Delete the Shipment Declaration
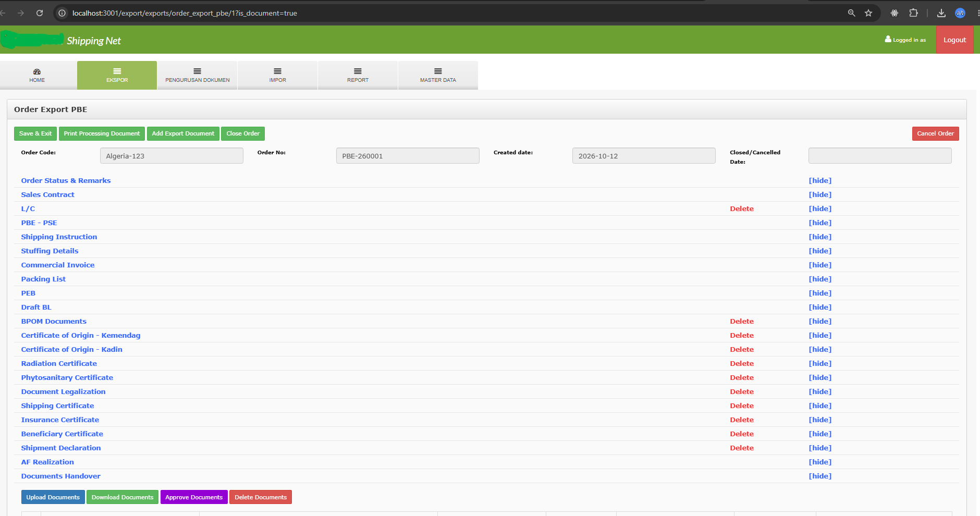The height and width of the screenshot is (516, 980). (742, 448)
